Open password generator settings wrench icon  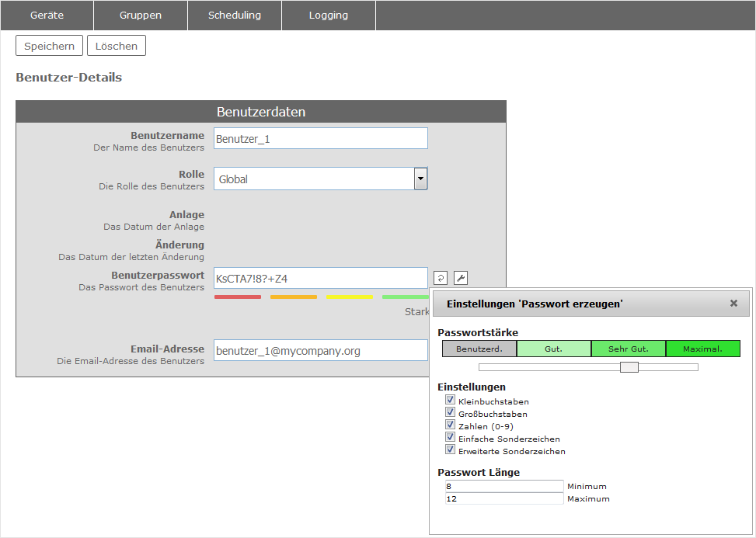(460, 278)
